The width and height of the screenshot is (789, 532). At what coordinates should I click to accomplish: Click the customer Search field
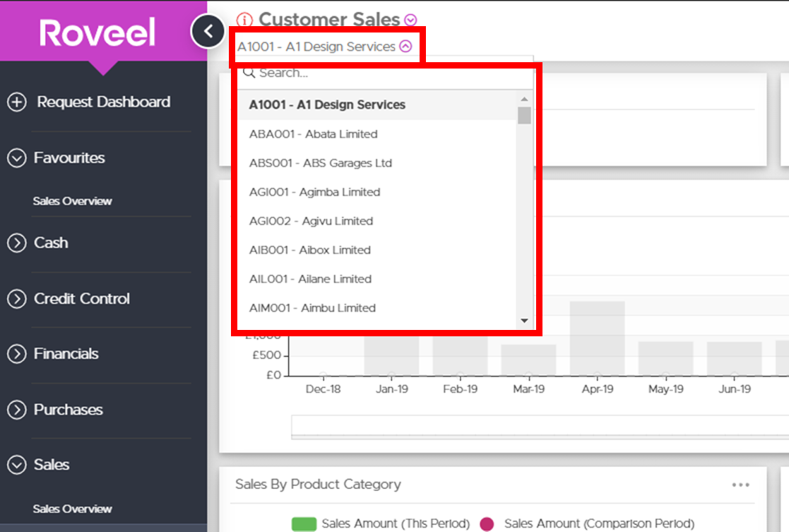(385, 73)
